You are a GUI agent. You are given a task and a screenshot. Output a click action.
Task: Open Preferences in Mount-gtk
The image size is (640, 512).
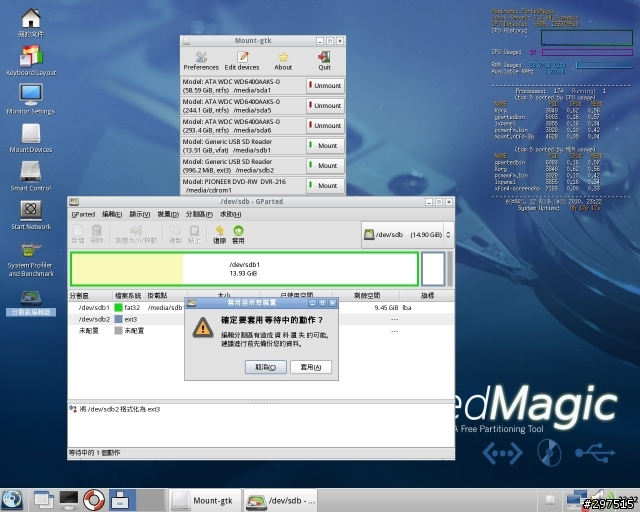click(201, 61)
